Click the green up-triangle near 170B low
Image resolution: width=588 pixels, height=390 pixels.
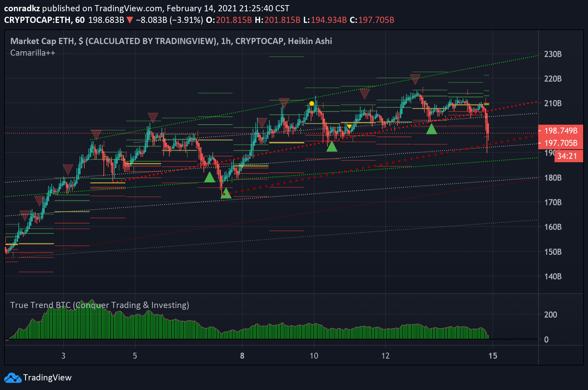[x=226, y=193]
